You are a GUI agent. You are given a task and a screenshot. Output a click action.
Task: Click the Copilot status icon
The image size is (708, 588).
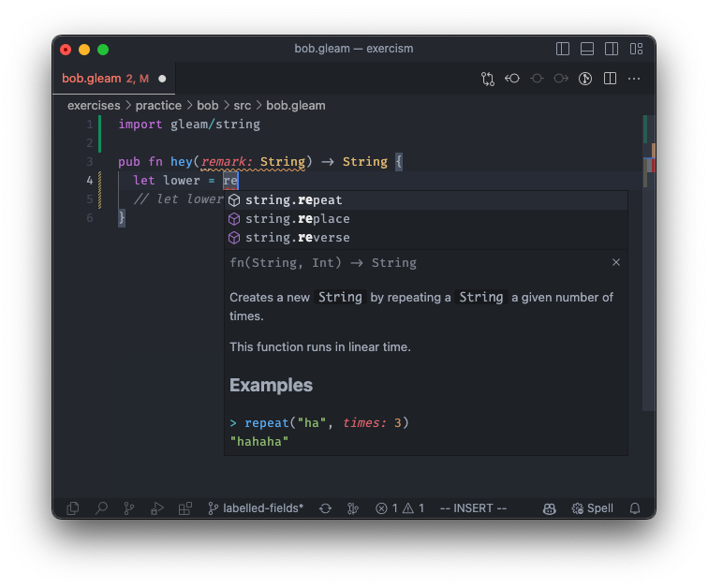[549, 508]
